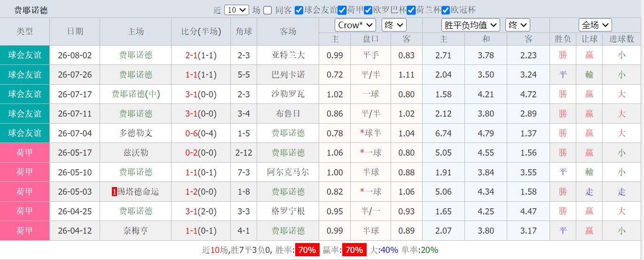Open away team 亚特兰大
The height and width of the screenshot is (260, 644).
(288, 55)
